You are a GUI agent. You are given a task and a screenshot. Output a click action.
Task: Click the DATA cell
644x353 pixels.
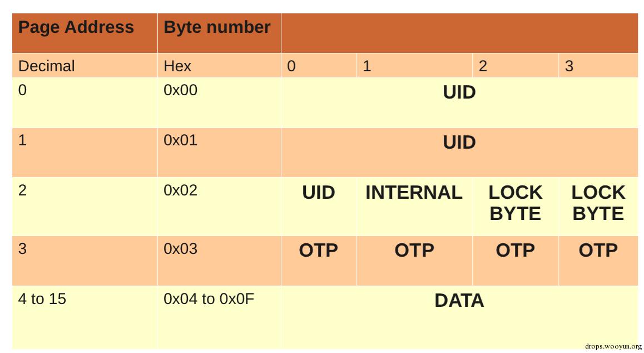tap(459, 301)
